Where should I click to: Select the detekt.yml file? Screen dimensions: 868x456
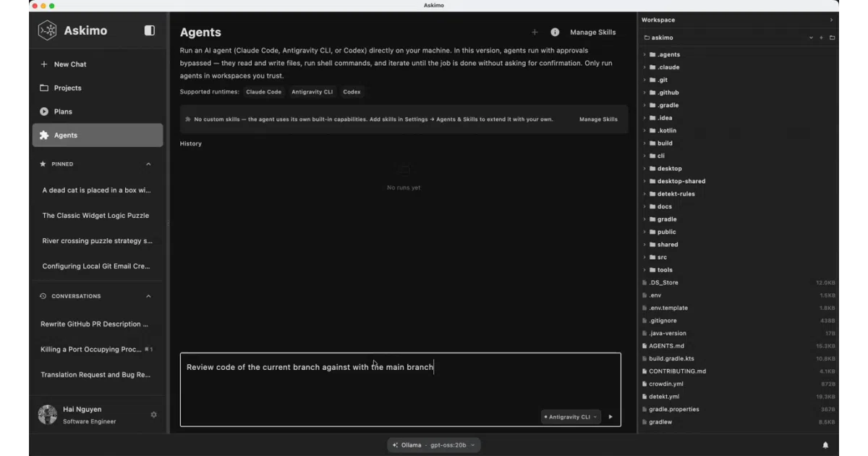738,397
